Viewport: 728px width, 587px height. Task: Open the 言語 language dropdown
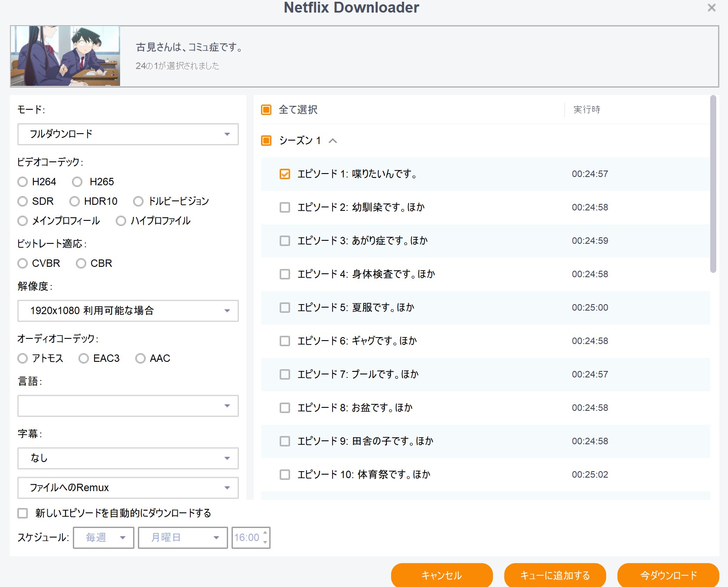click(128, 406)
